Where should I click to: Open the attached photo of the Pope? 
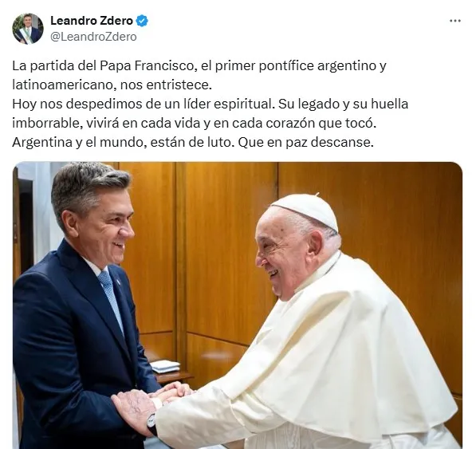click(x=238, y=305)
